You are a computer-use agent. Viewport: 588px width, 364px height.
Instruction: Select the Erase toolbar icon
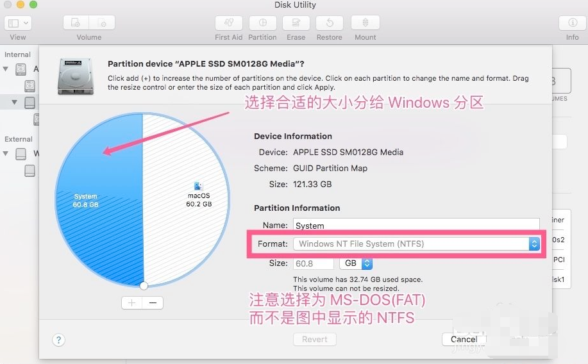(296, 23)
